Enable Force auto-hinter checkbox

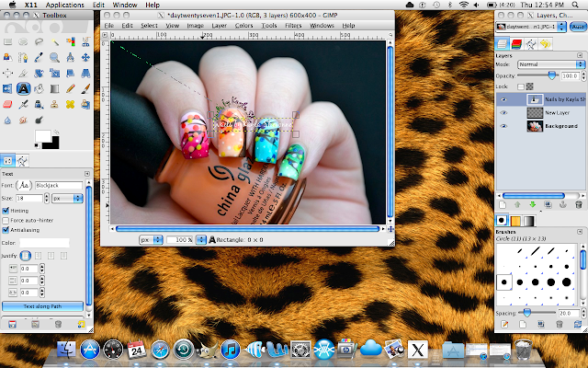click(6, 221)
